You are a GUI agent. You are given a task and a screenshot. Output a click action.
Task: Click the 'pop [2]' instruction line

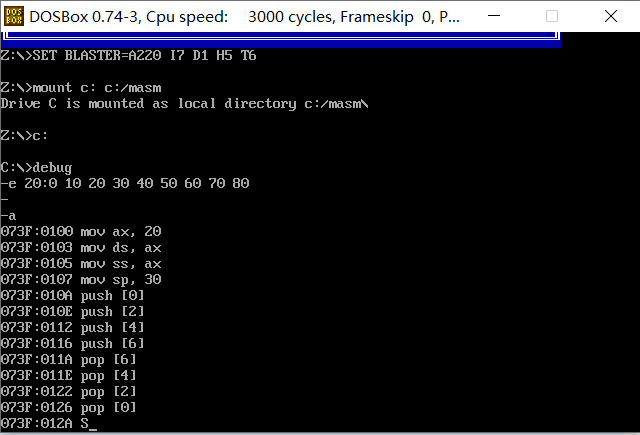coord(68,391)
